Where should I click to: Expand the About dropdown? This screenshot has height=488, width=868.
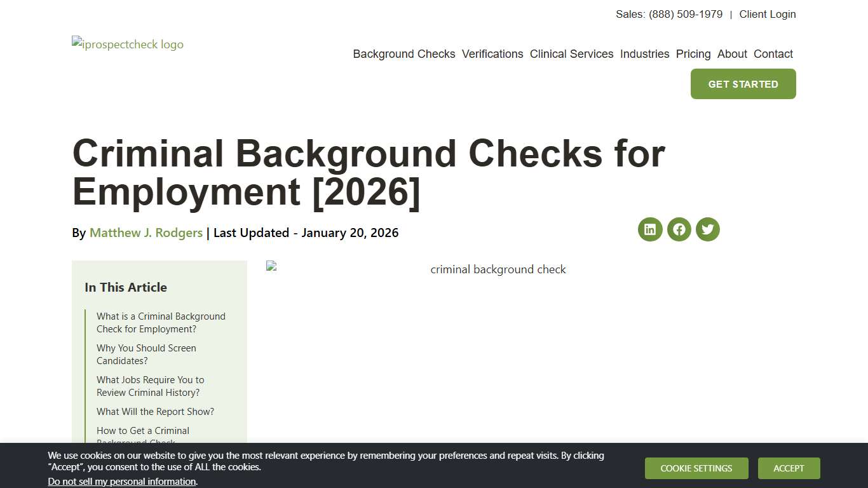(x=732, y=54)
